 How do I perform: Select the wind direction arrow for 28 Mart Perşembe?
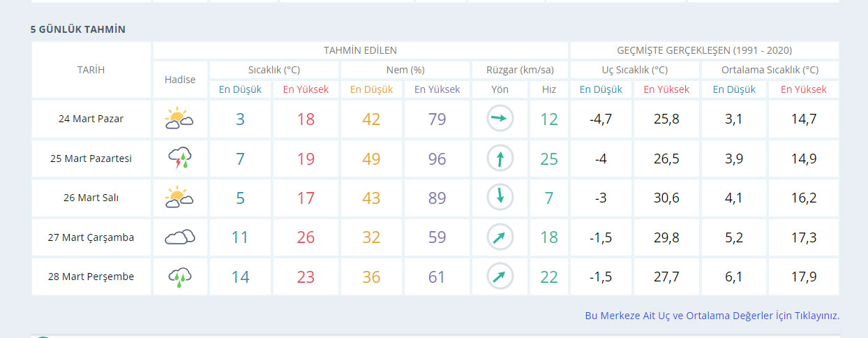[x=500, y=277]
